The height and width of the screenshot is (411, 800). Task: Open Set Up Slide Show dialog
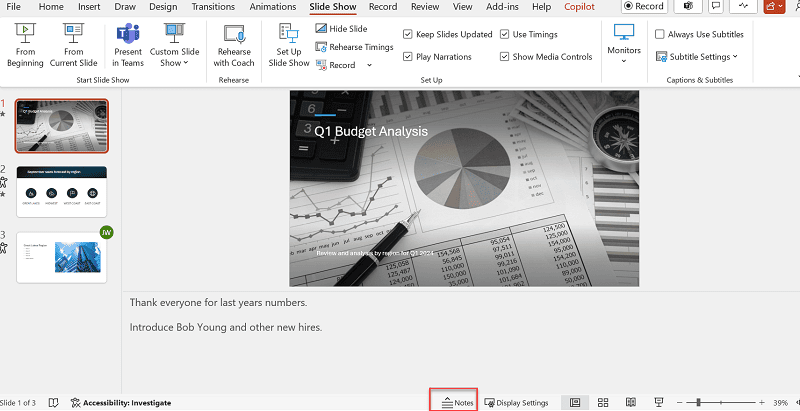(289, 45)
